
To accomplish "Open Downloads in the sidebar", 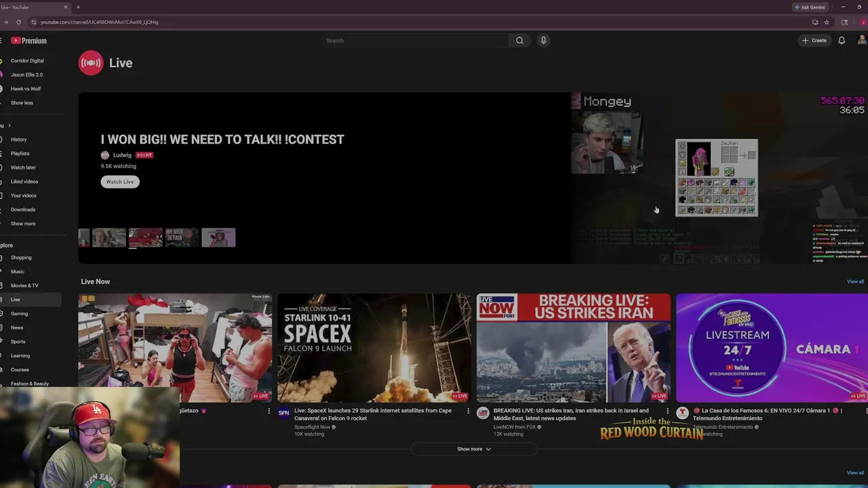I will pyautogui.click(x=23, y=209).
